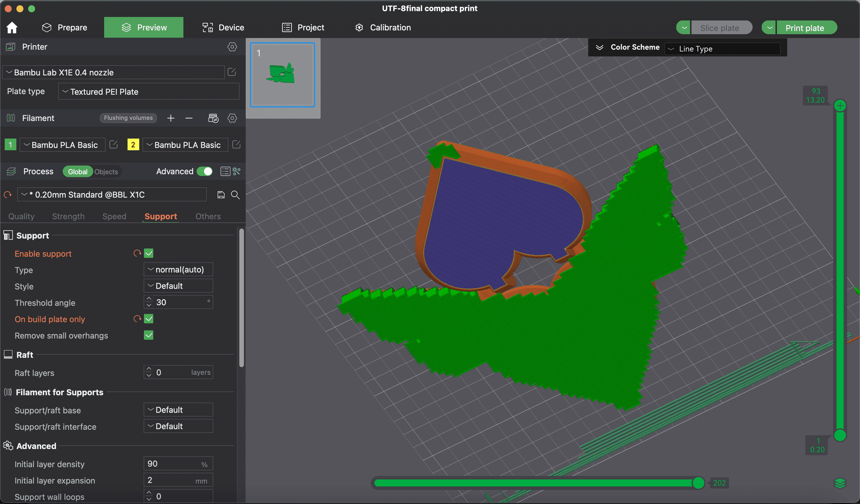Open the Plate type dropdown
The image size is (860, 504).
[149, 92]
